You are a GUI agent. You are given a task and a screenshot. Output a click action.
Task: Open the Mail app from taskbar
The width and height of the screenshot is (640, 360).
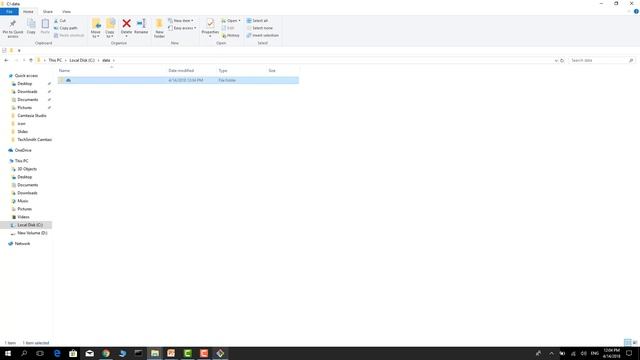click(89, 353)
